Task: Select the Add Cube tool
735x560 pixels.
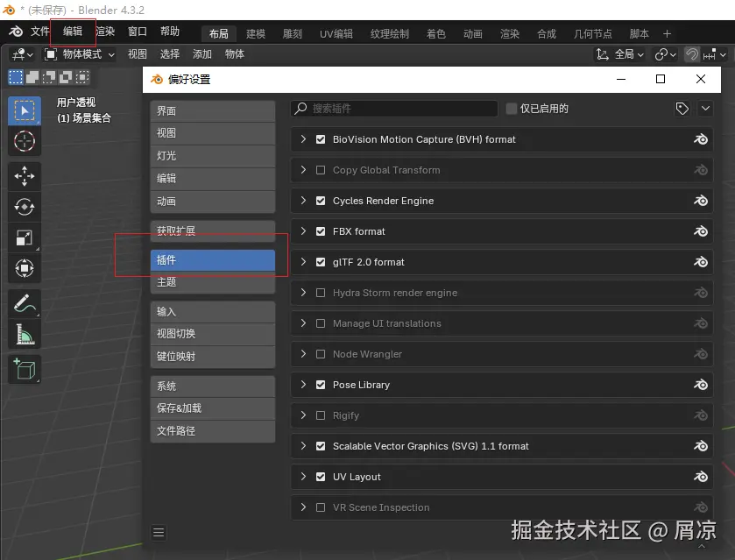Action: coord(25,369)
